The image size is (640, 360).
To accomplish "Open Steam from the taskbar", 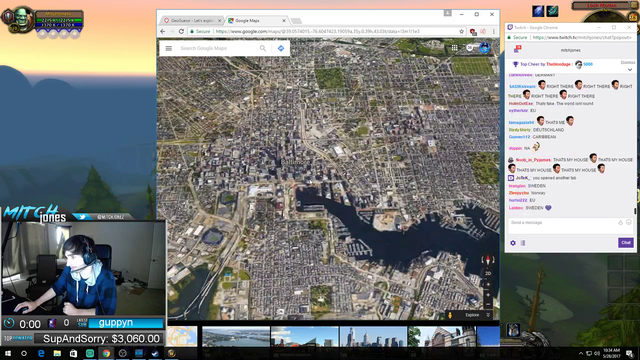I will pos(155,353).
